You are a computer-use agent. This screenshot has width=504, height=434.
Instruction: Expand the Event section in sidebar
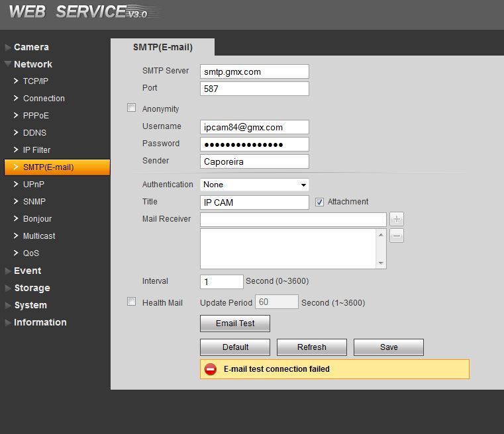click(27, 271)
